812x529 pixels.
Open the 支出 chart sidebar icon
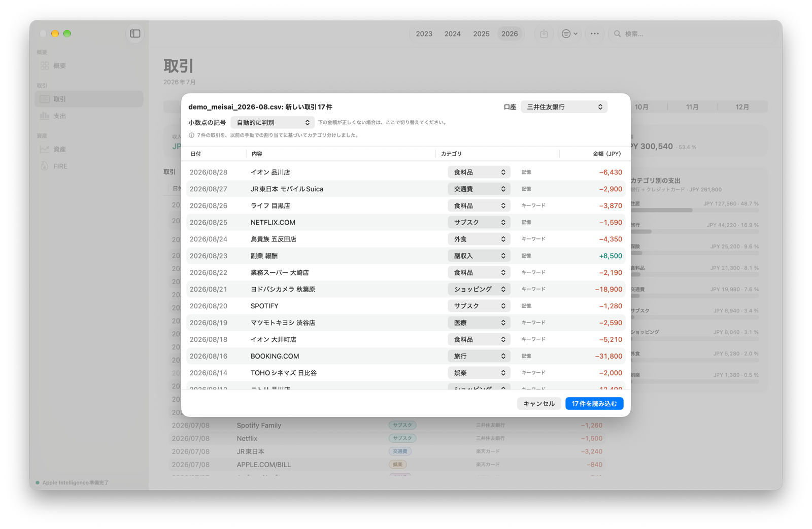[x=45, y=116]
